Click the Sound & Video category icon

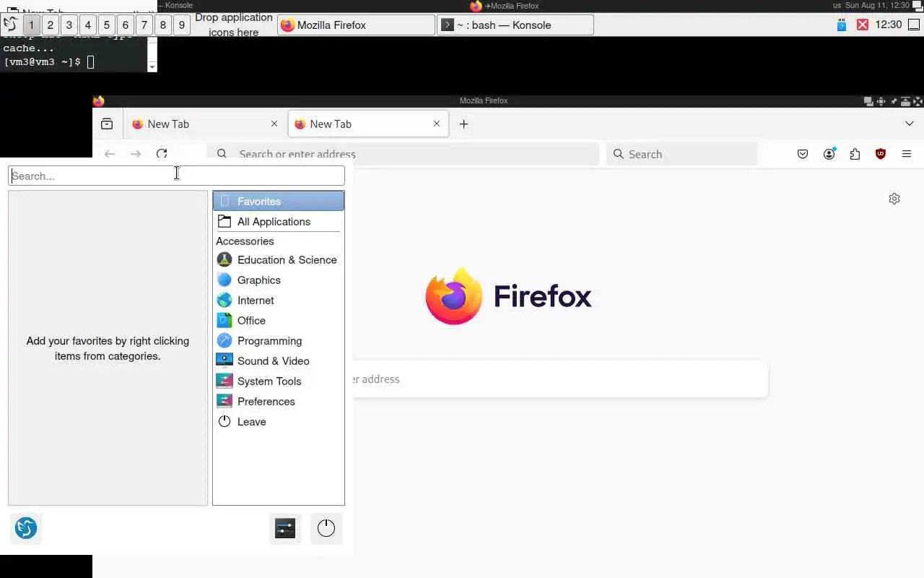point(225,361)
